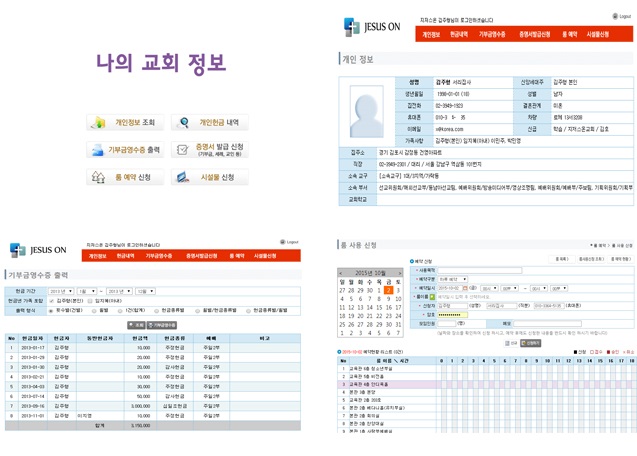Click the 개인헌금 내역 magnifier icon
The height and width of the screenshot is (456, 637).
click(183, 123)
